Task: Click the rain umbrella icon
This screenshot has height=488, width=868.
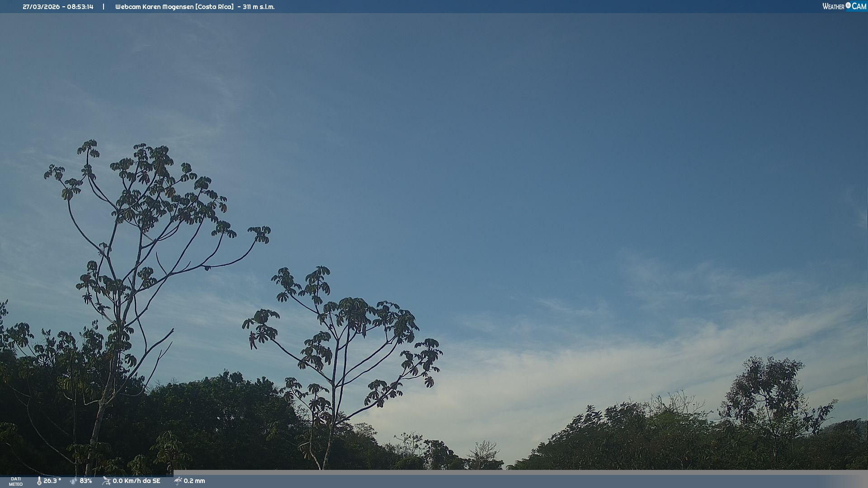Action: pos(178,481)
